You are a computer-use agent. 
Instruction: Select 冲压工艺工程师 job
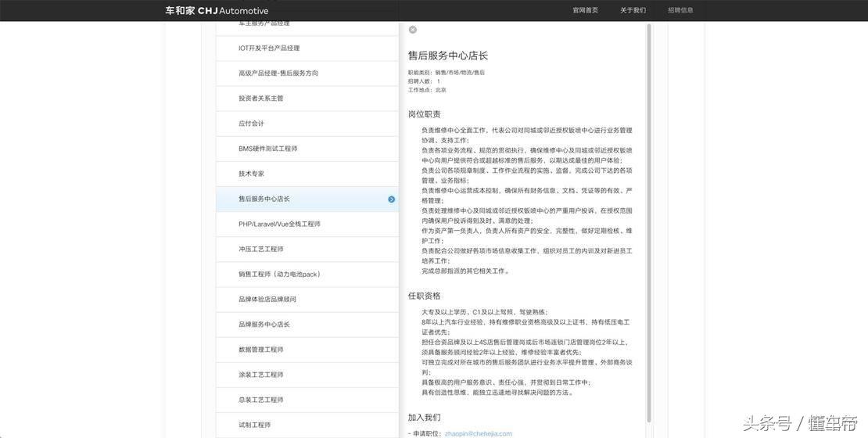[x=307, y=250]
